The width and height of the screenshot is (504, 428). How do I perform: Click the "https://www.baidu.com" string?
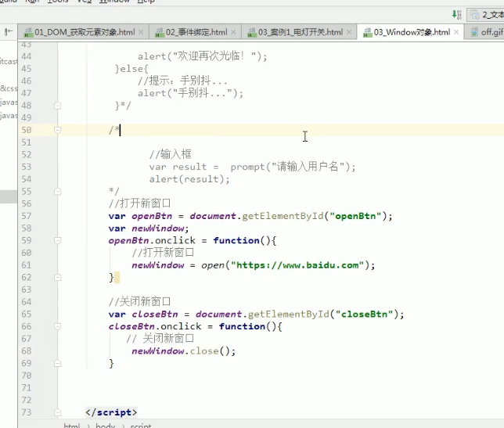(x=297, y=265)
